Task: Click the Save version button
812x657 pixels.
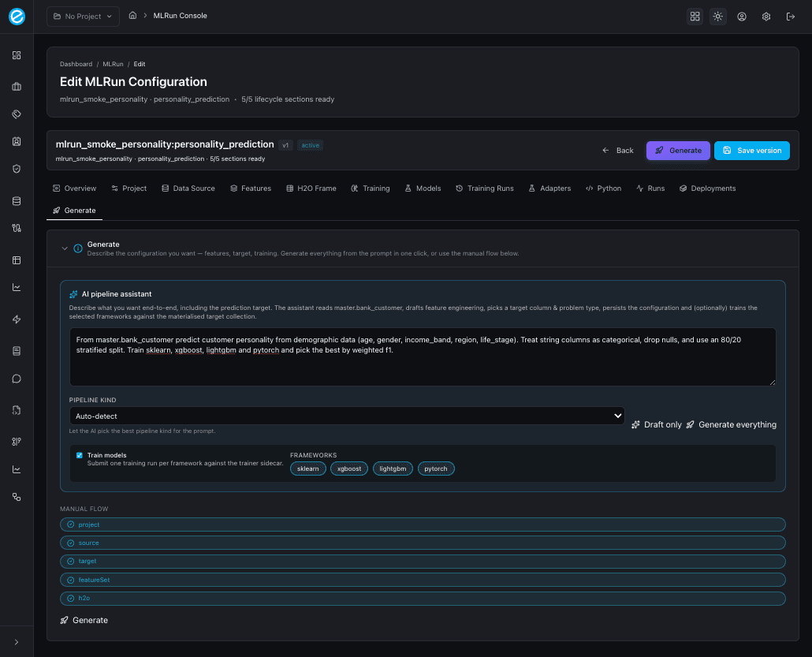Action: [x=751, y=150]
